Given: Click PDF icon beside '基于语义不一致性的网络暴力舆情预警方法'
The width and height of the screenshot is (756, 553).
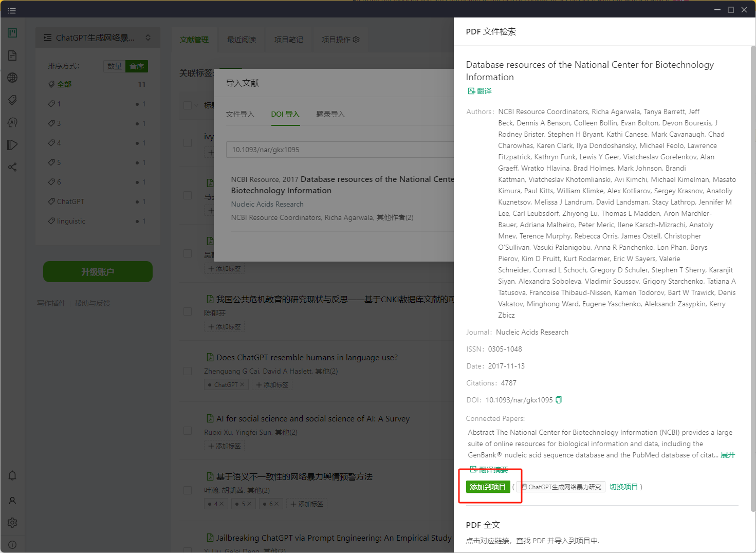Looking at the screenshot, I should click(x=210, y=476).
